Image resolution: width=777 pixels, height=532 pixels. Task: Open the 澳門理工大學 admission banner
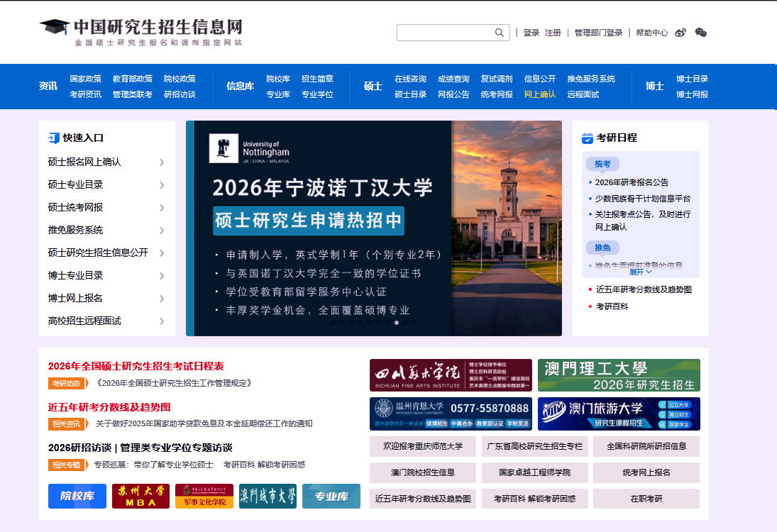619,375
